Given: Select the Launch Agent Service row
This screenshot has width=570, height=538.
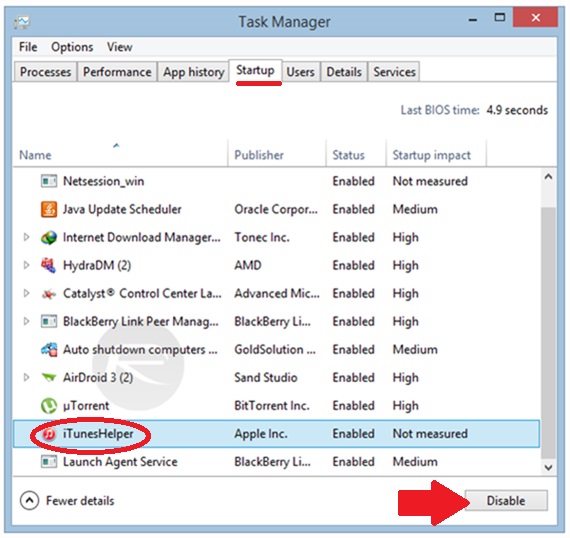Looking at the screenshot, I should point(276,462).
